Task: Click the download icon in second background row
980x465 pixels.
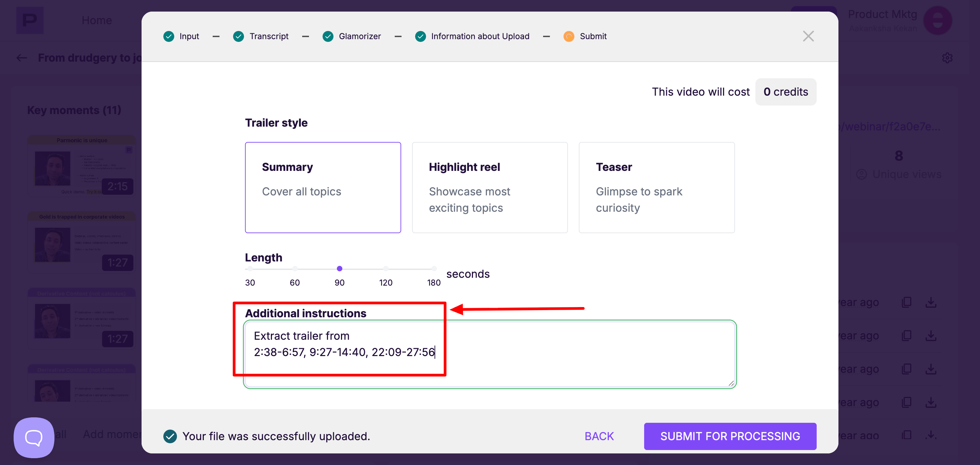Action: (x=931, y=336)
